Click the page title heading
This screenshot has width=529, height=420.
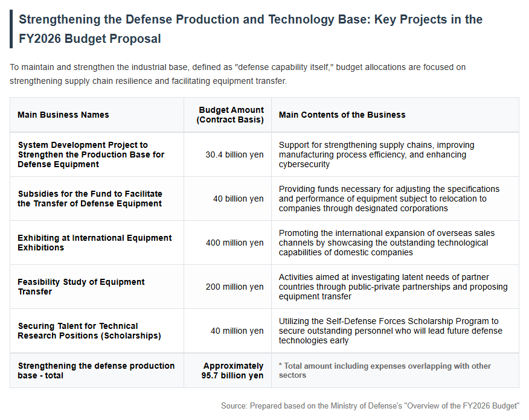[x=251, y=29]
